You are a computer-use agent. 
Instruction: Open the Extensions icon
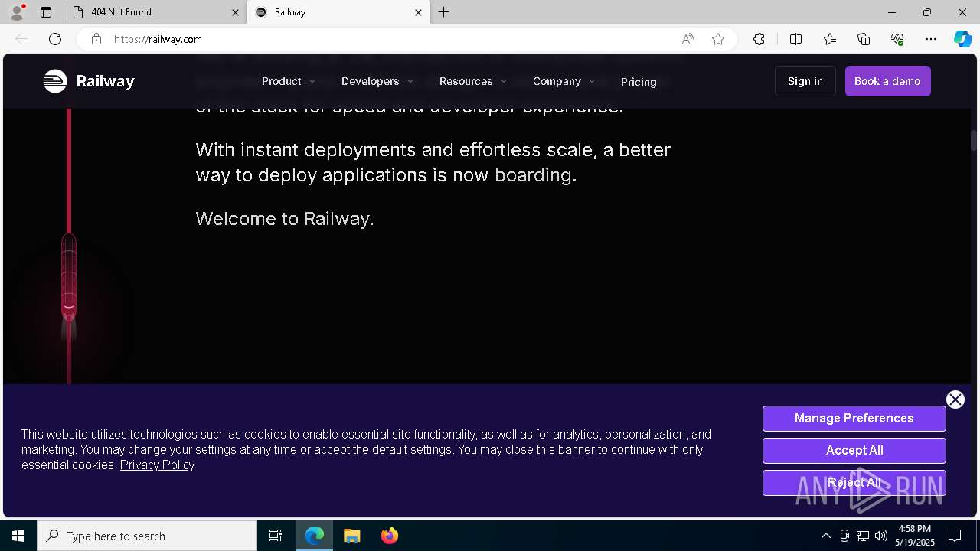pos(759,39)
